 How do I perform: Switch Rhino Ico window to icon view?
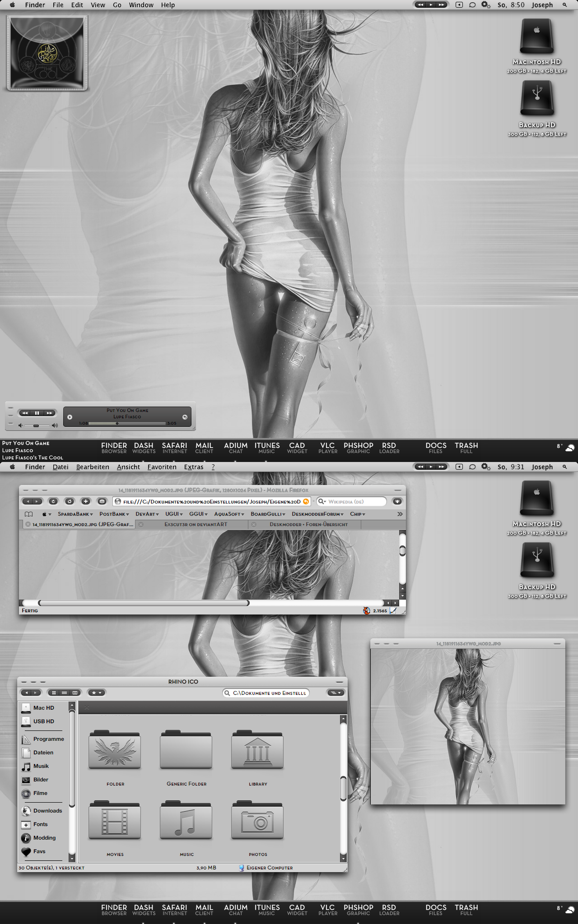click(54, 693)
